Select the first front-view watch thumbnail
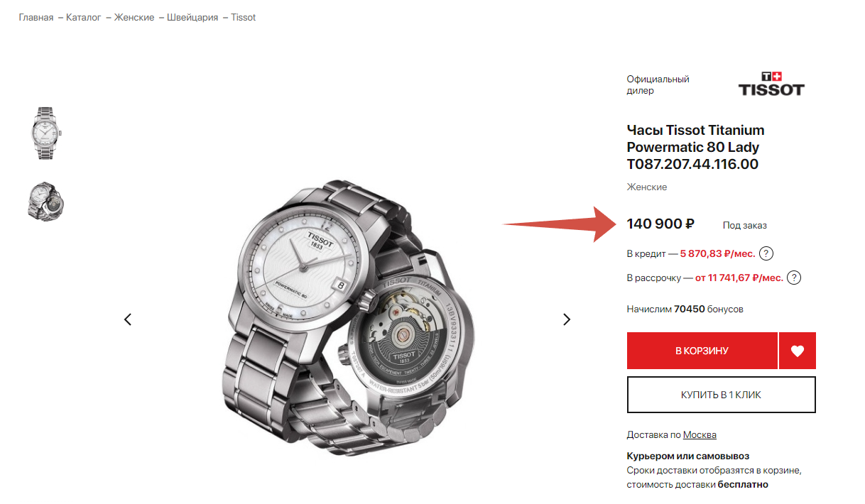This screenshot has width=865, height=504. click(x=47, y=133)
